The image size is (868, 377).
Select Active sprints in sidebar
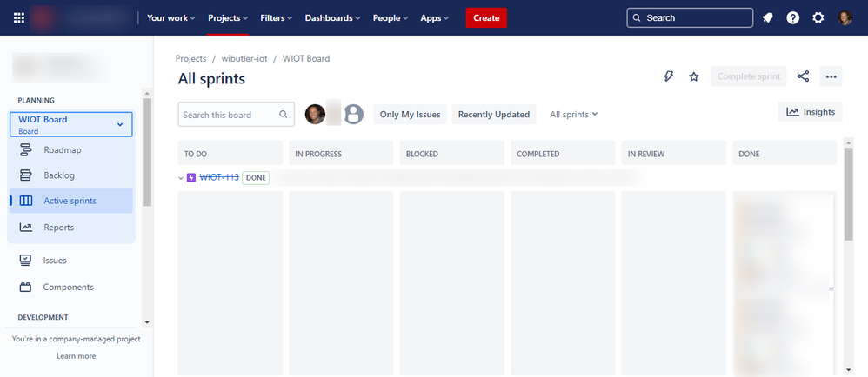point(70,201)
